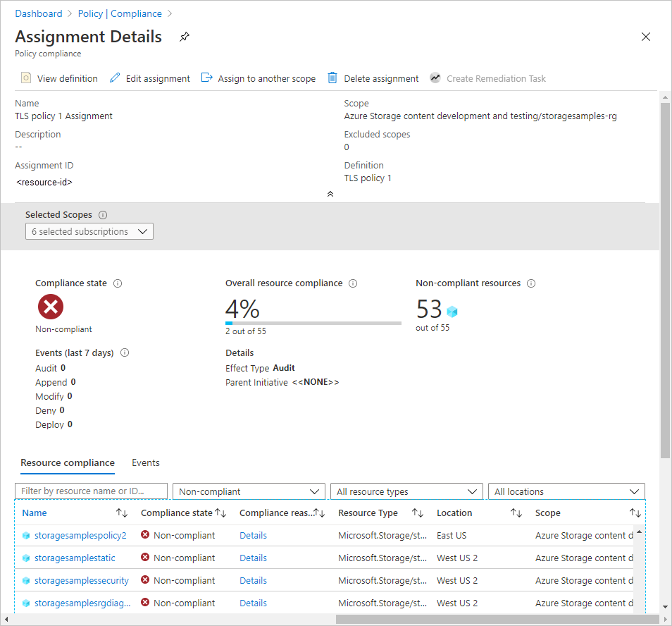Open the 6 selected subscriptions dropdown
Viewport: 672px width, 626px height.
[89, 231]
